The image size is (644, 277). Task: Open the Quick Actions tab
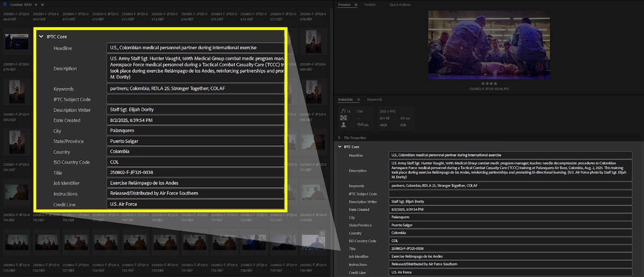400,4
